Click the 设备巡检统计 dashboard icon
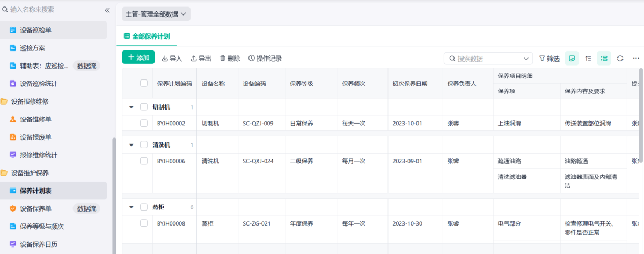This screenshot has height=254, width=644. click(13, 84)
